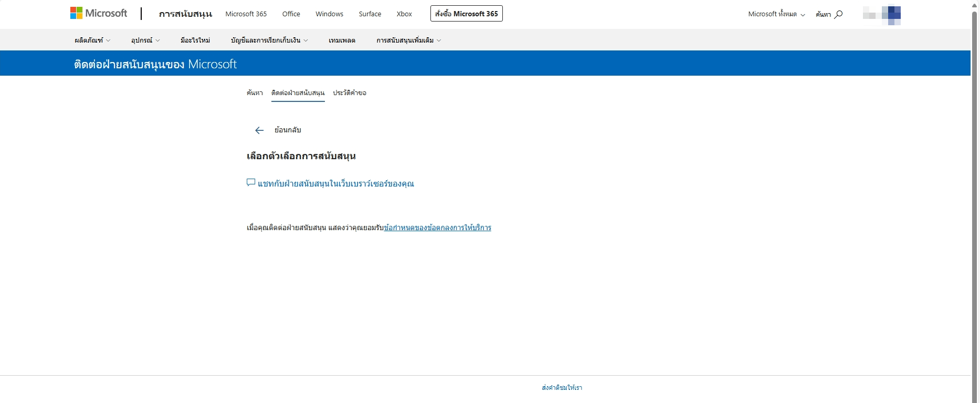Click สั่งซื้อ Microsoft 365 button
Image resolution: width=980 pixels, height=403 pixels.
(x=467, y=14)
